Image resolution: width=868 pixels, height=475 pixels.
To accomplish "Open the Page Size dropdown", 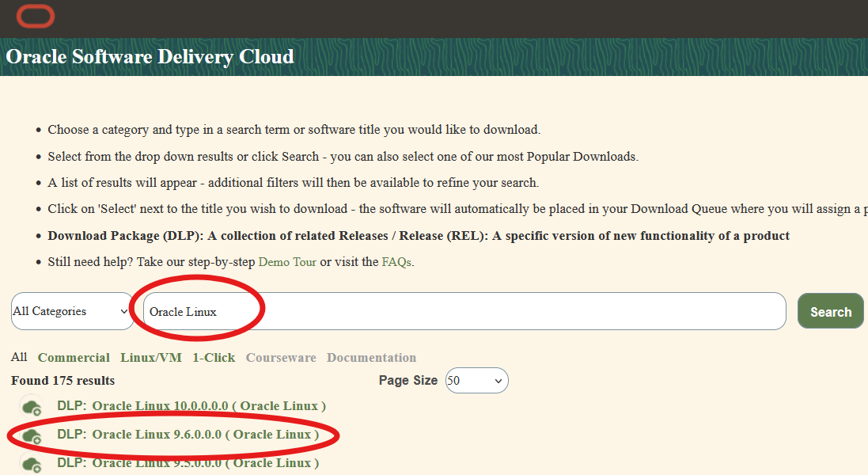I will (x=476, y=380).
